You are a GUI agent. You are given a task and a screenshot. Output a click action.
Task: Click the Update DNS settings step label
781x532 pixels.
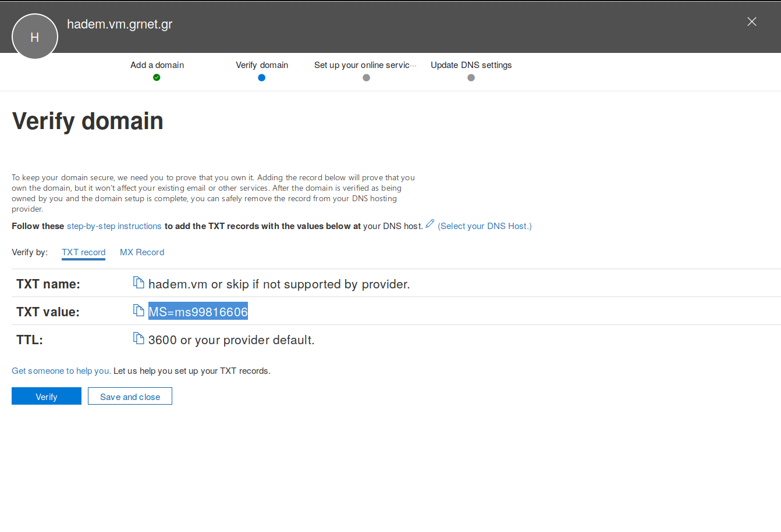click(x=471, y=65)
